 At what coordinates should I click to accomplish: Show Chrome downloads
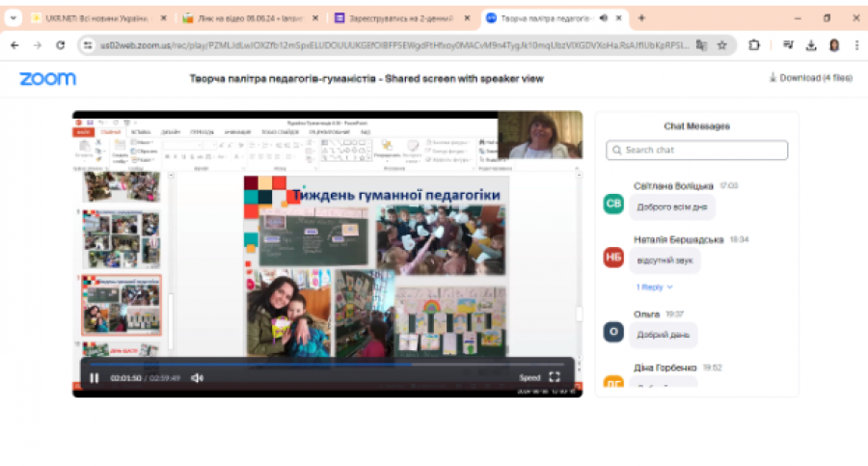pyautogui.click(x=811, y=45)
